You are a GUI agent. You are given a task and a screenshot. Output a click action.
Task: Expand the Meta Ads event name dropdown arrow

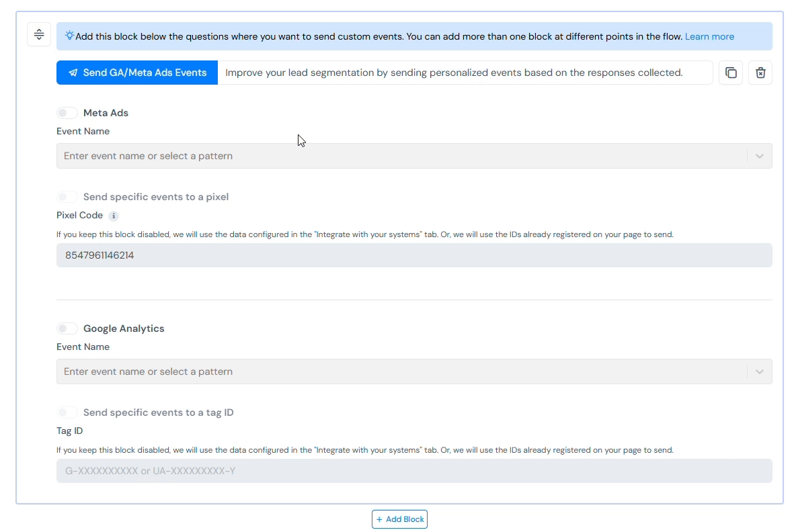coord(760,157)
